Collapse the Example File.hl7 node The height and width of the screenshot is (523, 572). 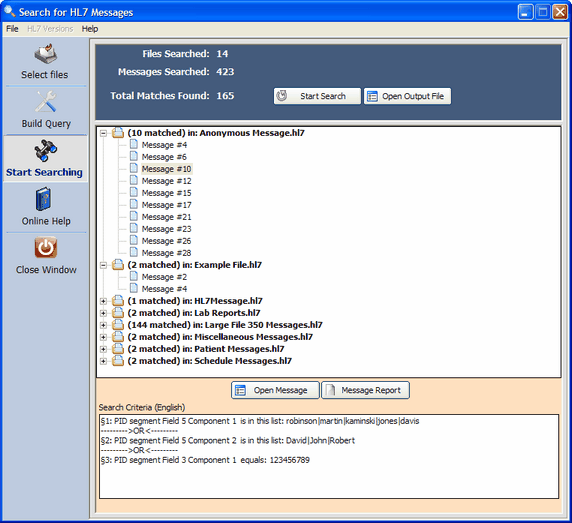coord(104,265)
